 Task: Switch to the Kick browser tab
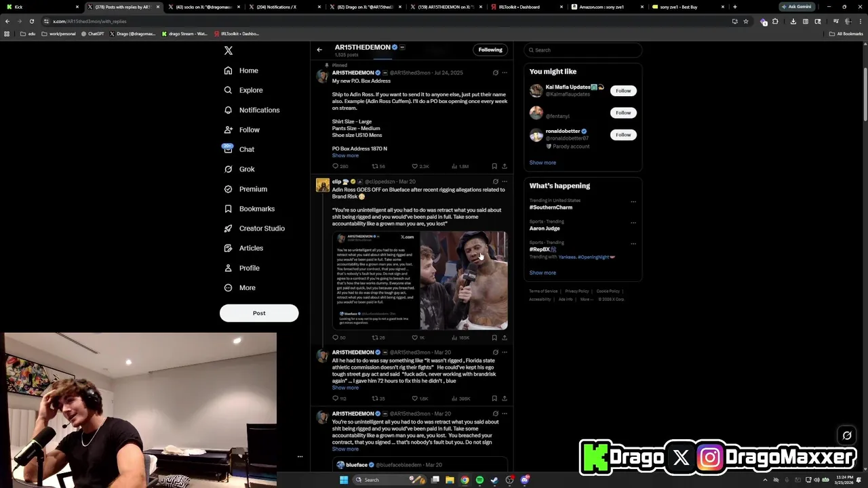tap(42, 7)
